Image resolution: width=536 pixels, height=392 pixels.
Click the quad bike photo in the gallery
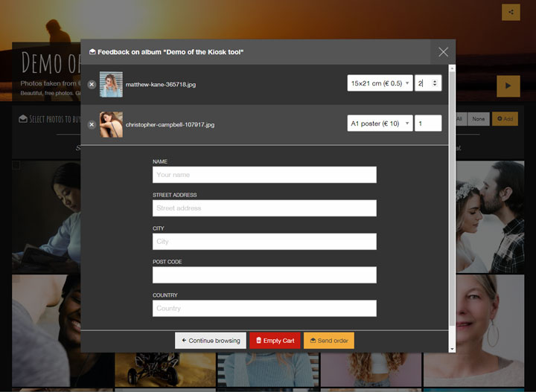(165, 370)
